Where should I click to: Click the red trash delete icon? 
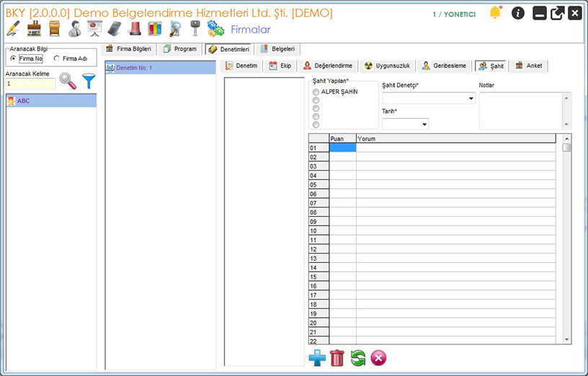337,357
